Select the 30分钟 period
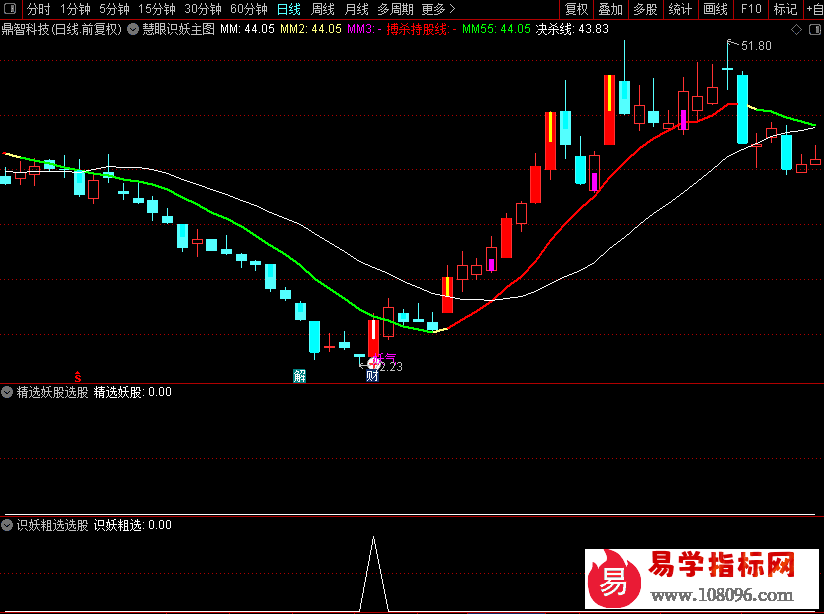This screenshot has width=824, height=614. [203, 9]
